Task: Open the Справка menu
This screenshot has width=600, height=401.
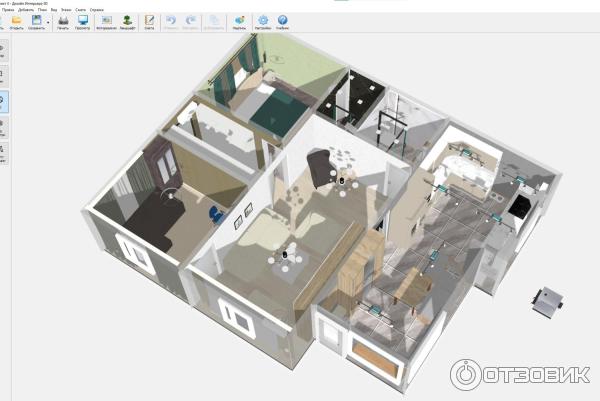Action: (97, 10)
